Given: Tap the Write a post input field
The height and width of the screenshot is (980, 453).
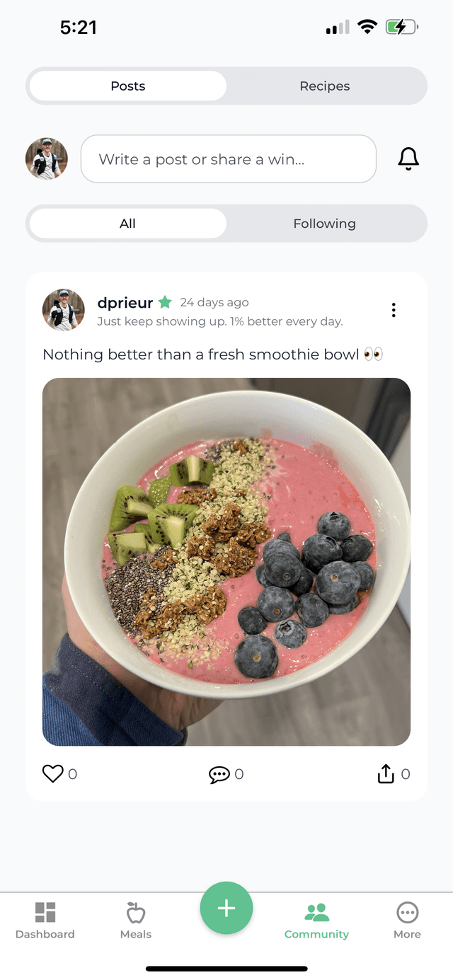Looking at the screenshot, I should click(x=229, y=159).
